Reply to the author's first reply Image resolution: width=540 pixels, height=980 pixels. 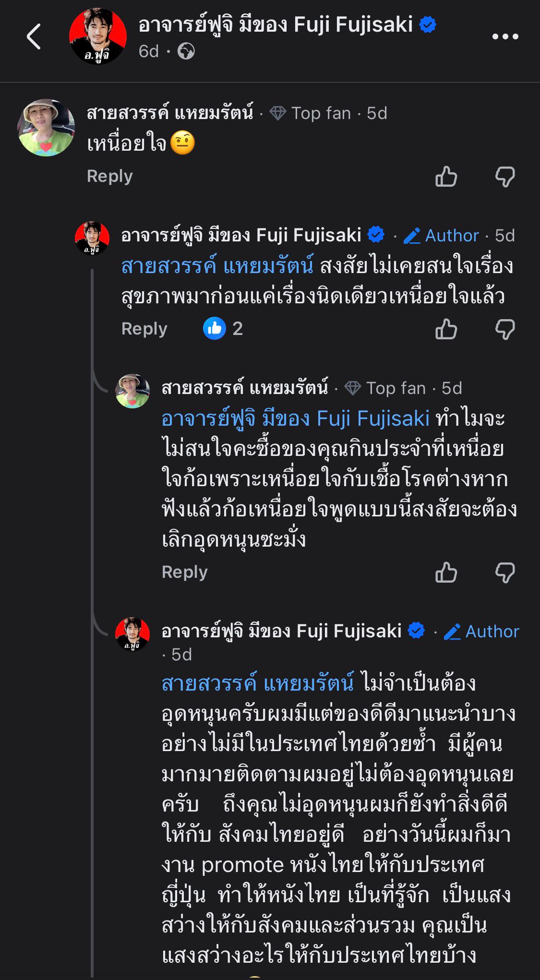pos(144,329)
